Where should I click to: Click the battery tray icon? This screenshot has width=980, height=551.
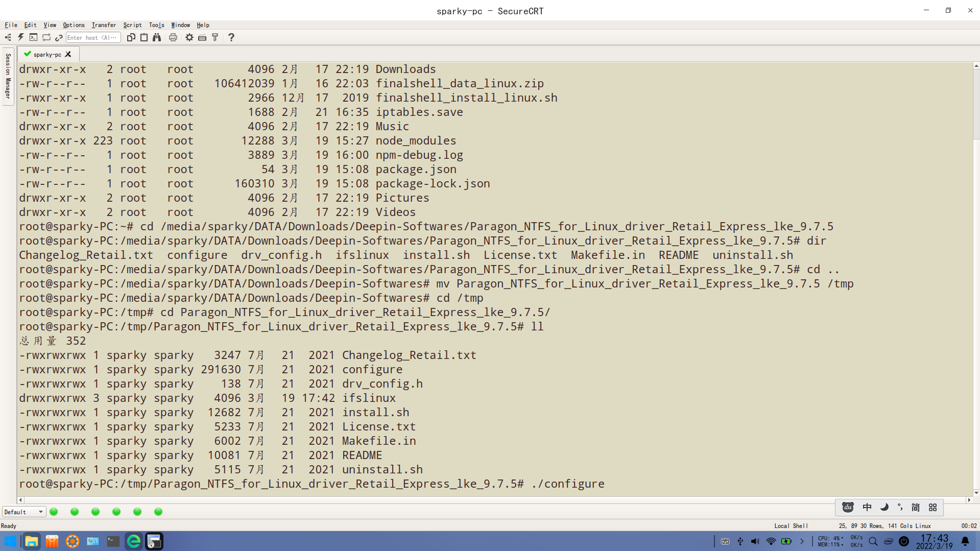click(786, 541)
